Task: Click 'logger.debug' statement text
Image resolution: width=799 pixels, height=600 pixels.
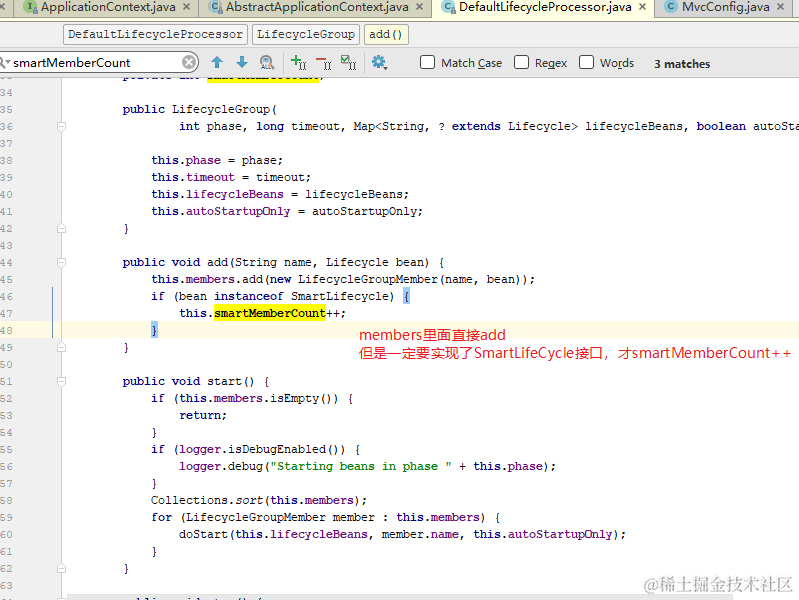Action: pyautogui.click(x=367, y=466)
